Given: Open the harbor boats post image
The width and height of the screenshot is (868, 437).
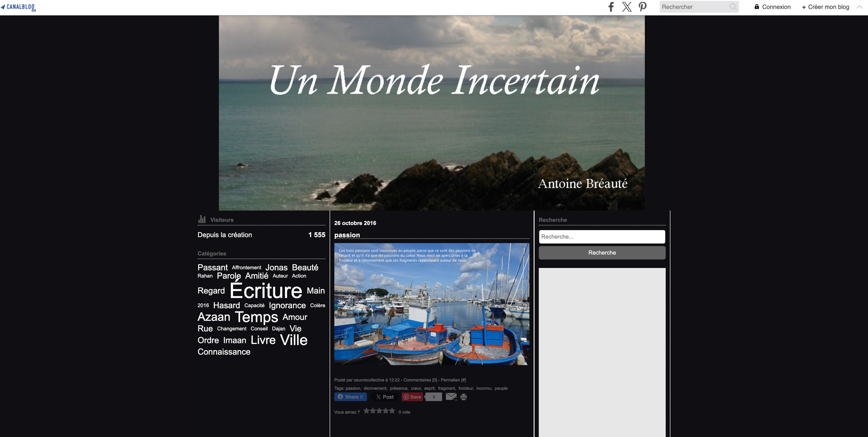Looking at the screenshot, I should pos(431,304).
